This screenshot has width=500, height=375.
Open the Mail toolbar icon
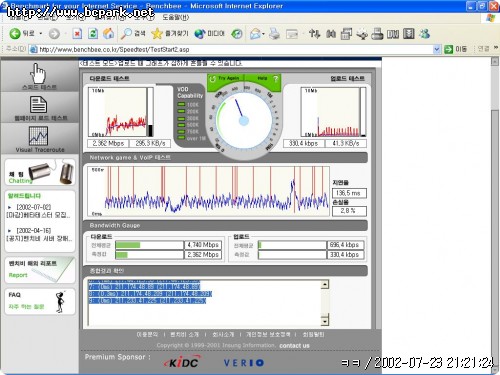tap(255, 33)
